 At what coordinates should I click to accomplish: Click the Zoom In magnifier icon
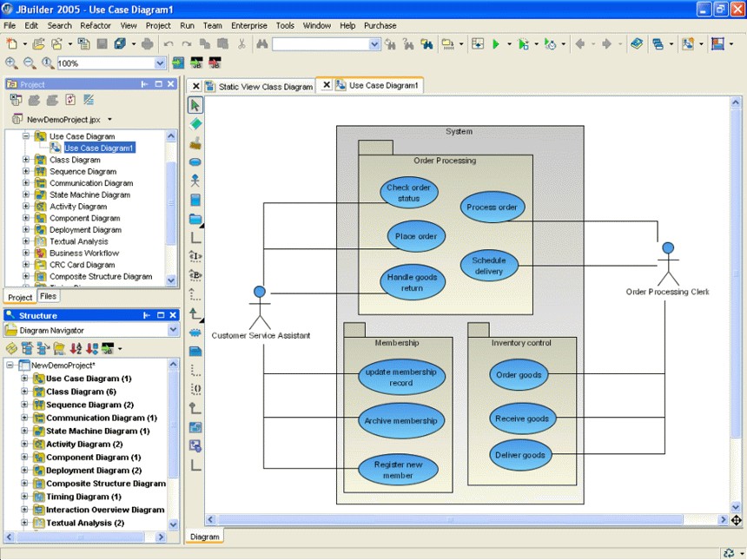11,63
